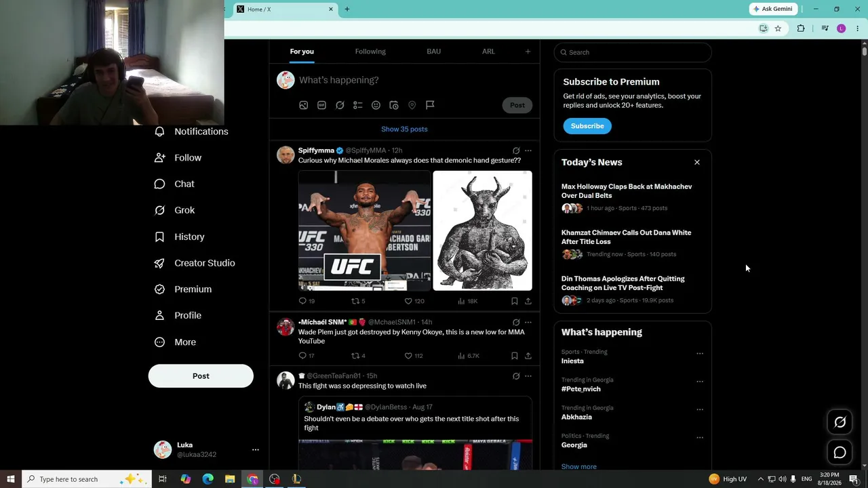Open the floating chat messages button

[x=840, y=452]
